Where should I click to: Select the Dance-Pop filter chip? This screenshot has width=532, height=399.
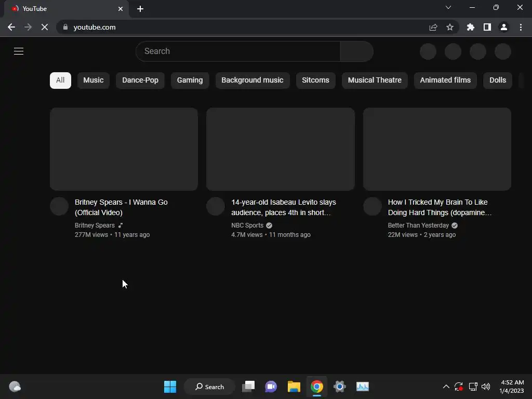[x=140, y=81]
